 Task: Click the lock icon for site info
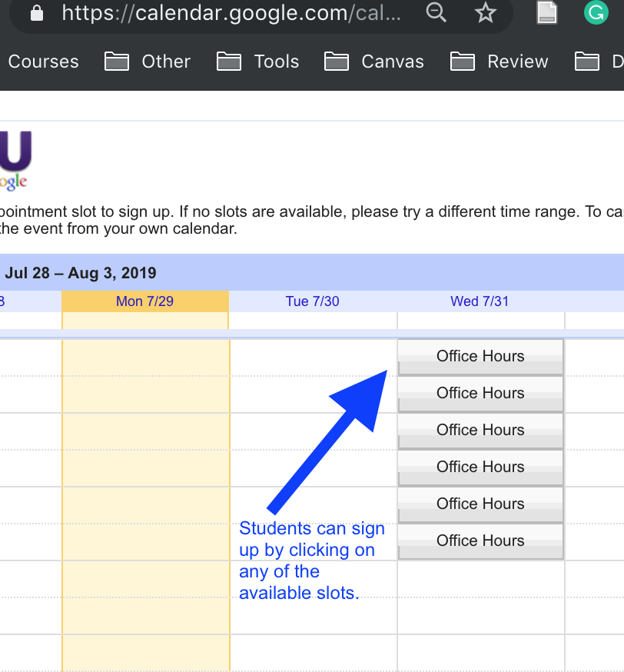[36, 13]
